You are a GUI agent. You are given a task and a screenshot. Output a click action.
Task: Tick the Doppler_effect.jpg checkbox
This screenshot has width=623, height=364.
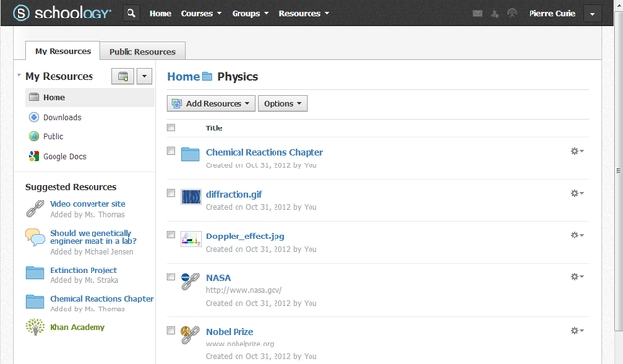[x=171, y=235]
